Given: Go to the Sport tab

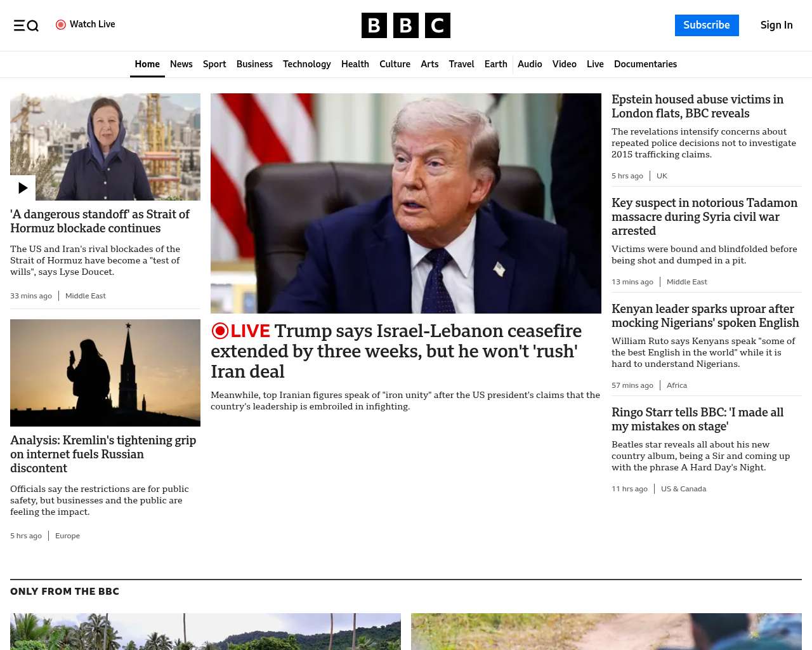Looking at the screenshot, I should pos(214,64).
